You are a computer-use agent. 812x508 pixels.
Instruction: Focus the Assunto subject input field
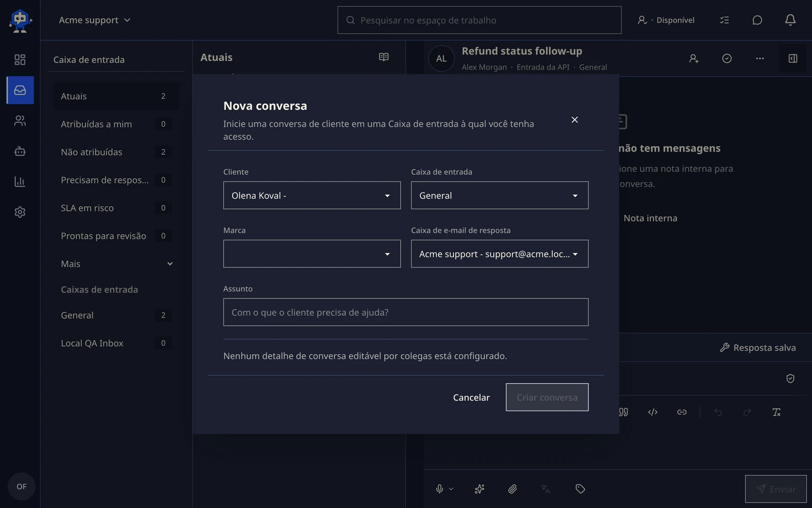pos(406,312)
